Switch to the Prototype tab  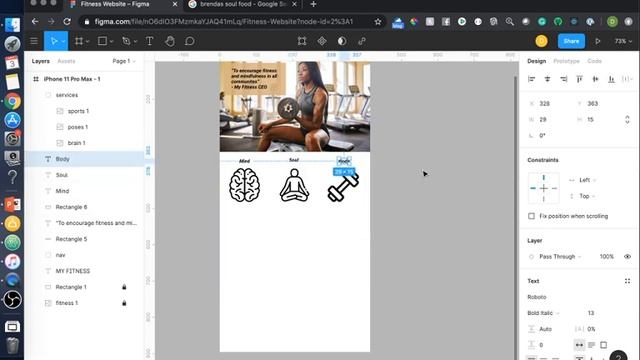(566, 61)
